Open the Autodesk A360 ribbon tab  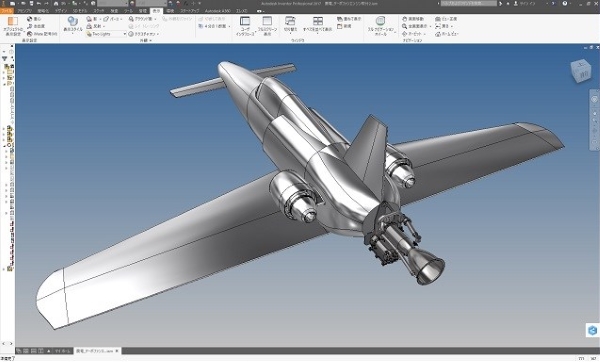click(x=217, y=11)
